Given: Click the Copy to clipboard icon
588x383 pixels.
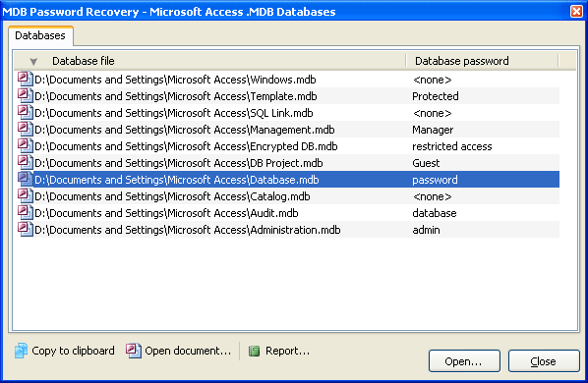Looking at the screenshot, I should tap(21, 351).
